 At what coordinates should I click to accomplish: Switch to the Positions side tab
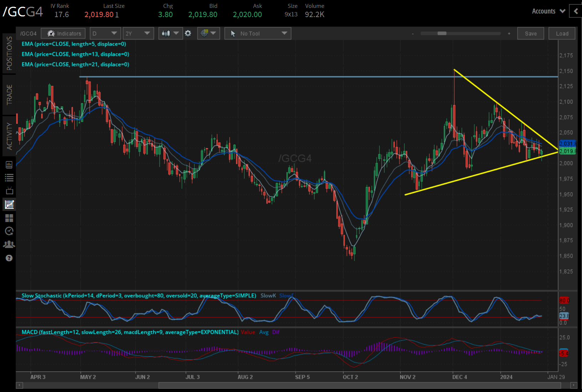9,53
